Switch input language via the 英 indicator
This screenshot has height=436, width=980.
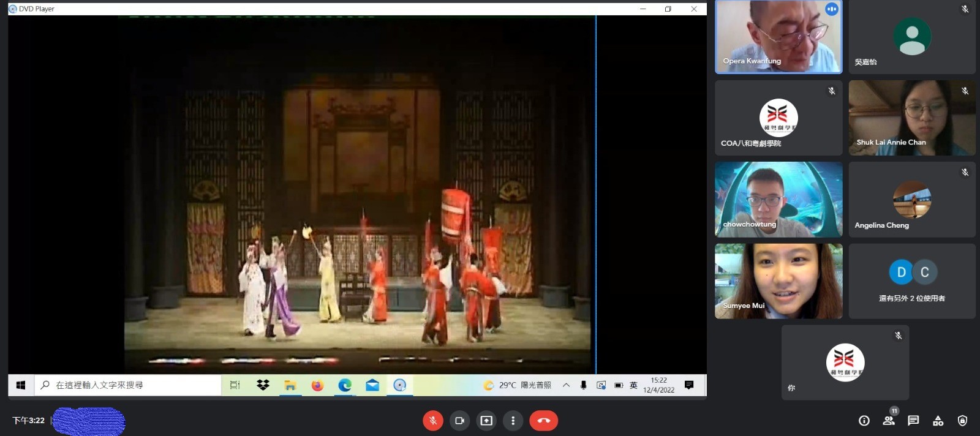(x=633, y=385)
